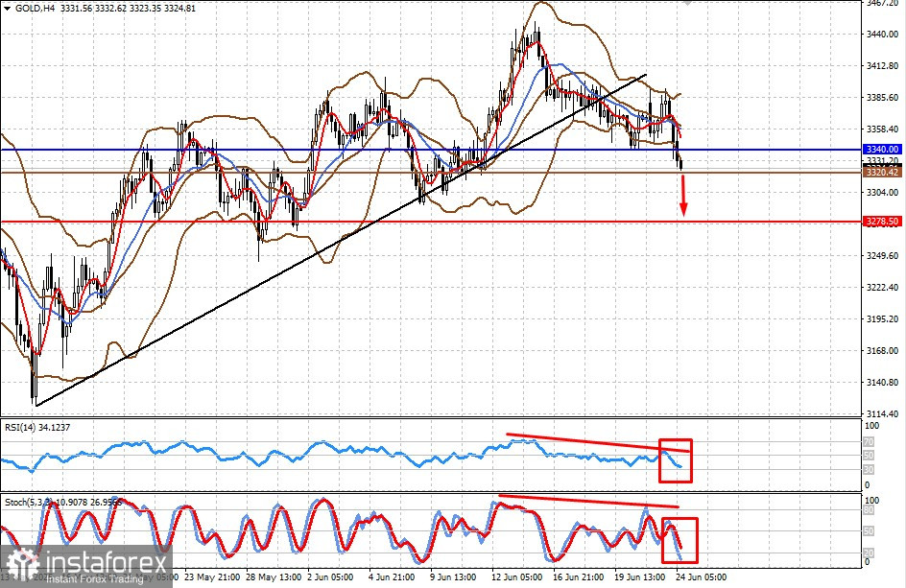Click the 70 level on RSI scale
The height and width of the screenshot is (588, 906).
coord(868,442)
